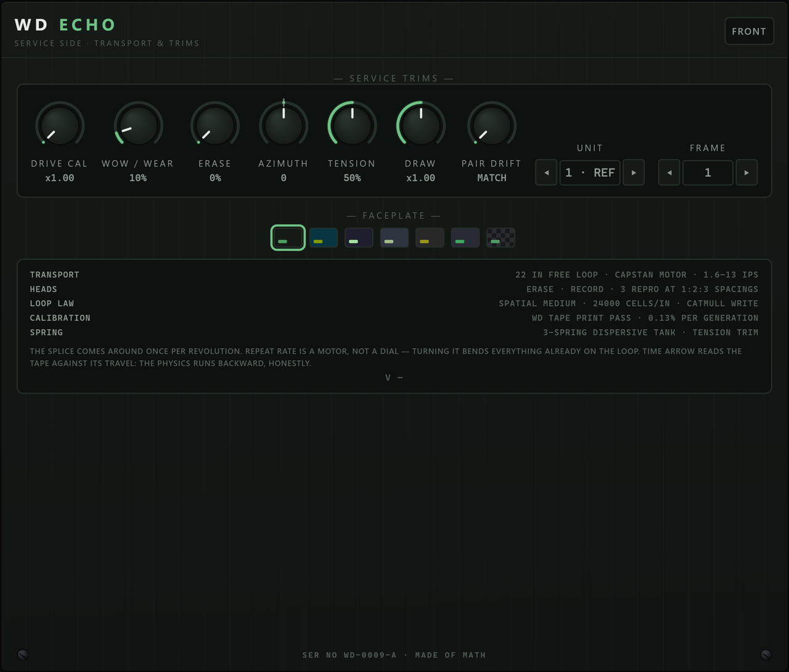Select the teal faceplate swatch
789x672 pixels.
(324, 238)
